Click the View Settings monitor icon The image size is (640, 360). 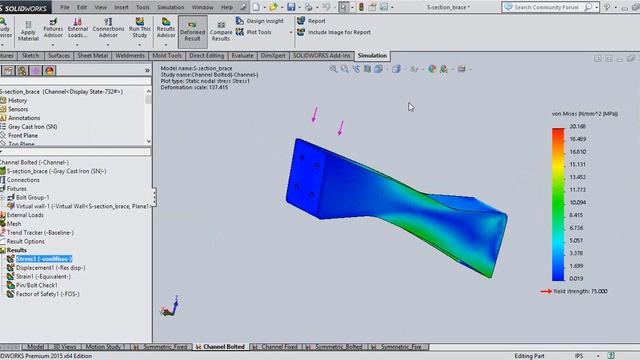[461, 69]
